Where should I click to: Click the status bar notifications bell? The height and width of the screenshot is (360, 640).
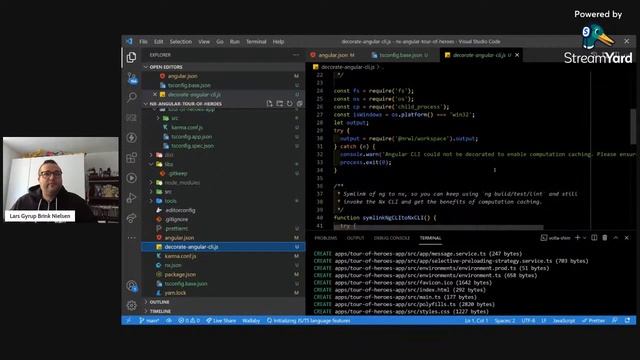pos(627,321)
